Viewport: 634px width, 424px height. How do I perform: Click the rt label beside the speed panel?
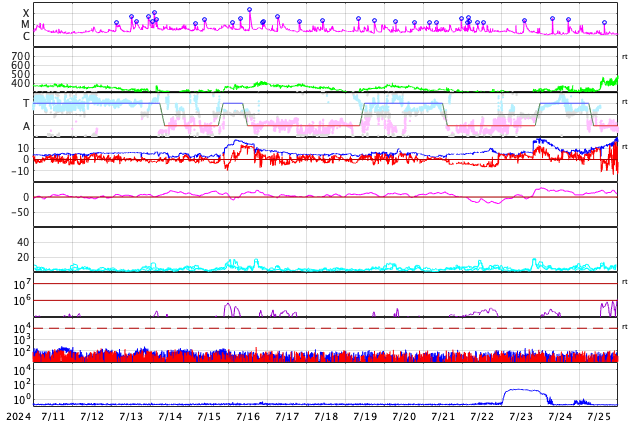tap(625, 57)
